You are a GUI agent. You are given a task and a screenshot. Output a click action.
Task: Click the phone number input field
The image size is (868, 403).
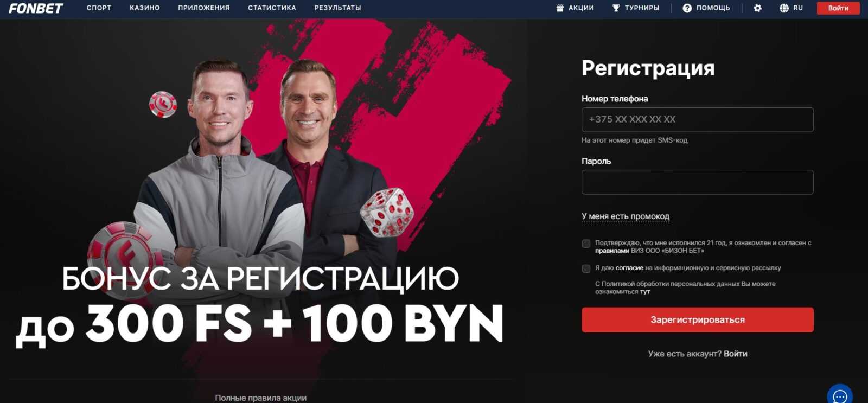[698, 120]
